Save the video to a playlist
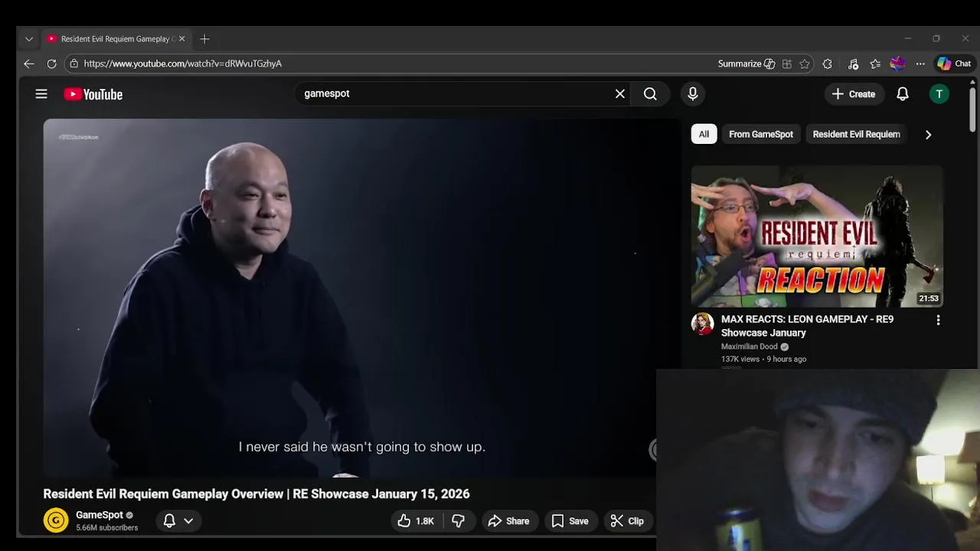Viewport: 980px width, 551px height. point(570,521)
